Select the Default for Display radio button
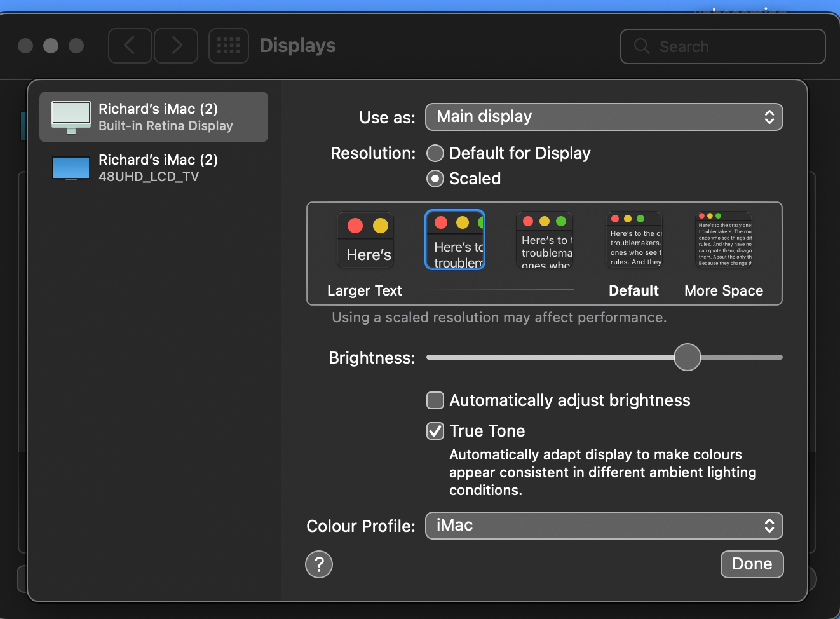 (x=435, y=153)
